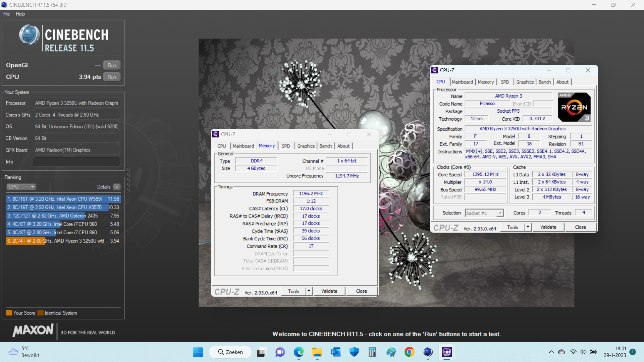Viewport: 644px width, 362px height.
Task: Open the File menu in Cinebench
Action: (7, 14)
